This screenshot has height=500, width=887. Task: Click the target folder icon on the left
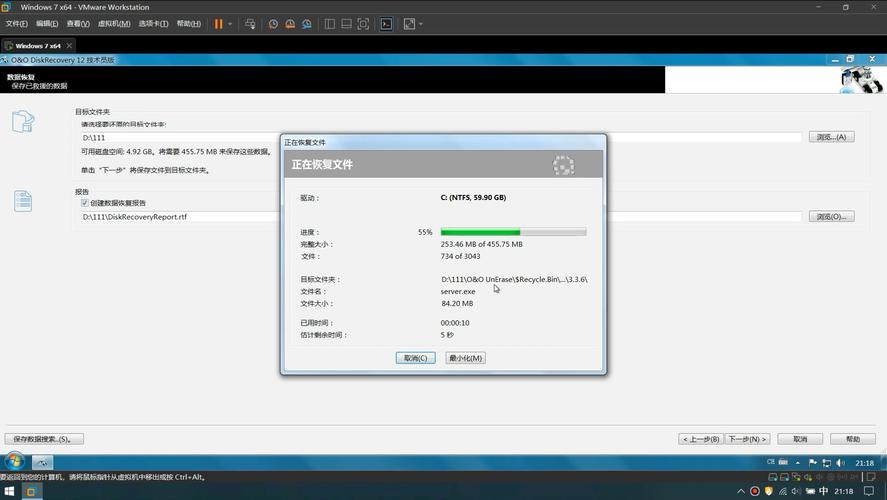pyautogui.click(x=23, y=121)
